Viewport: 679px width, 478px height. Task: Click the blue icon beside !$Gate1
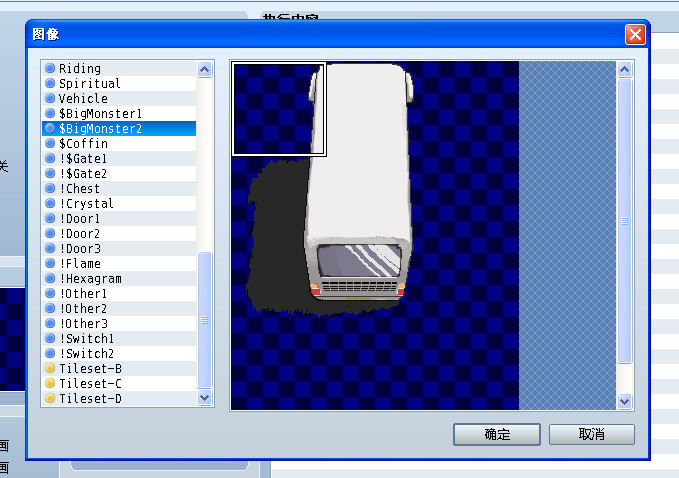pos(50,158)
